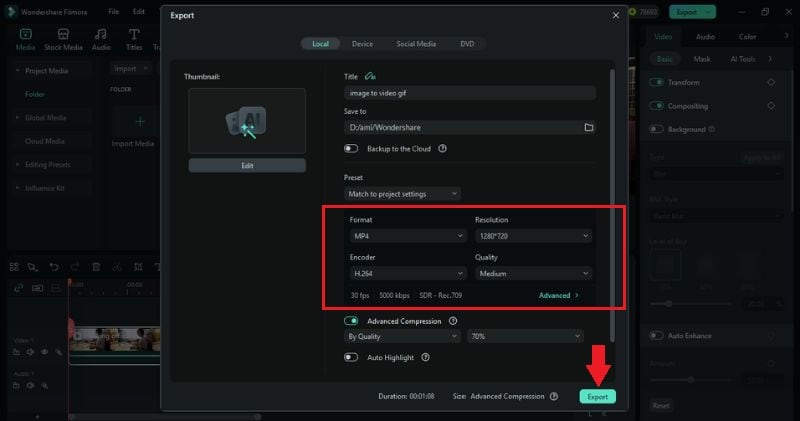Hide Video 1 track with eye icon

click(44, 352)
